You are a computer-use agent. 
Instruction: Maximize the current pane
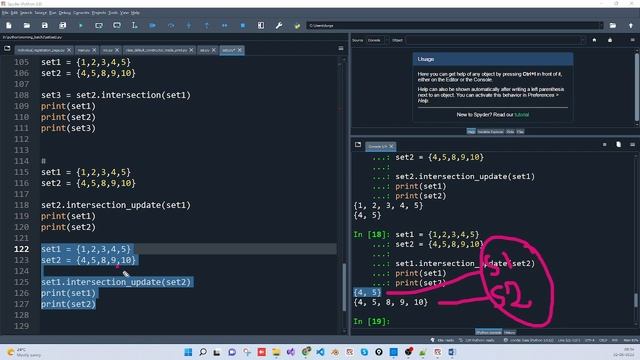tap(261, 25)
